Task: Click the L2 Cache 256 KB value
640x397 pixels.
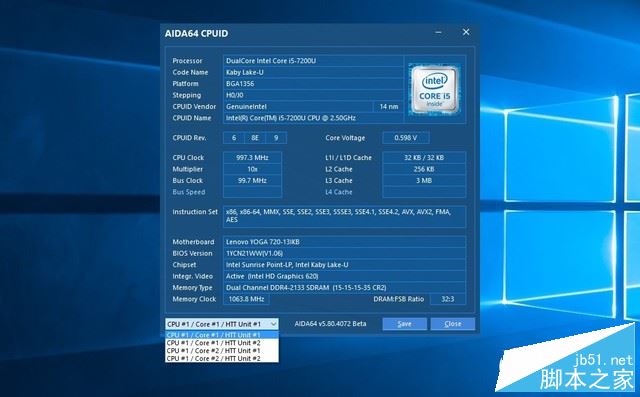Action: point(424,169)
